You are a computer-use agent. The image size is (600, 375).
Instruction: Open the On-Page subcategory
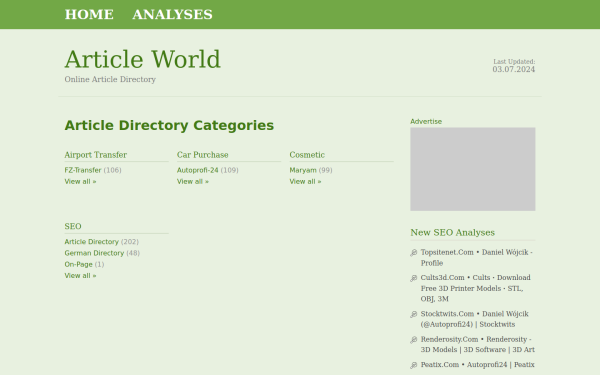(78, 264)
